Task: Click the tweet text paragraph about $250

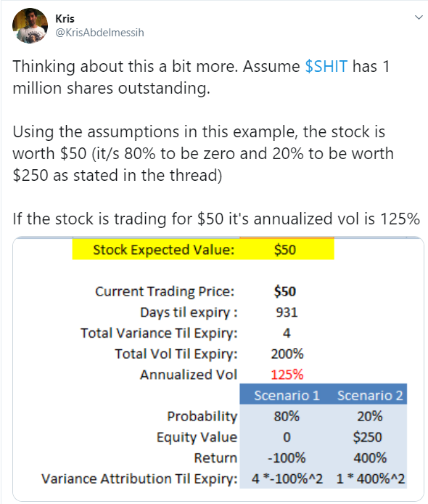Action: (x=203, y=153)
